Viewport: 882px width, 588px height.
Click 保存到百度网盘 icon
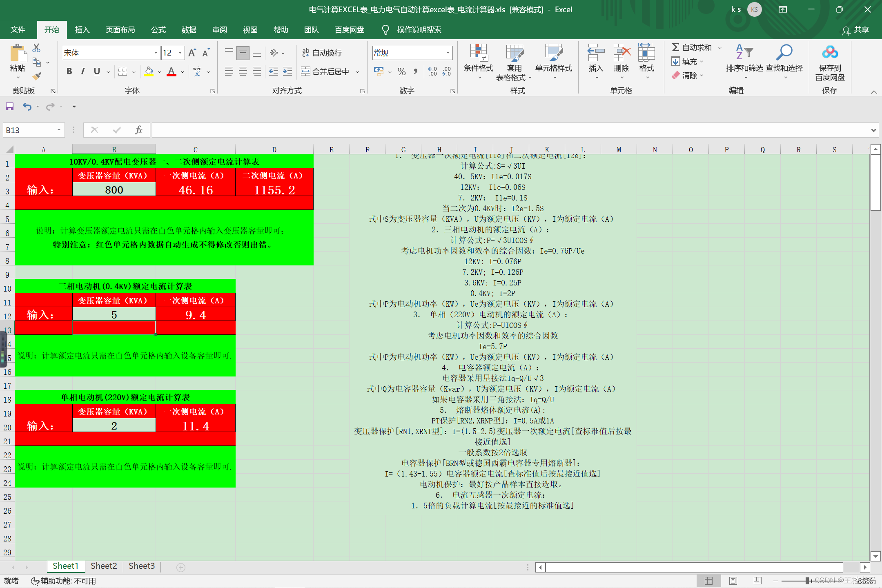pos(830,53)
